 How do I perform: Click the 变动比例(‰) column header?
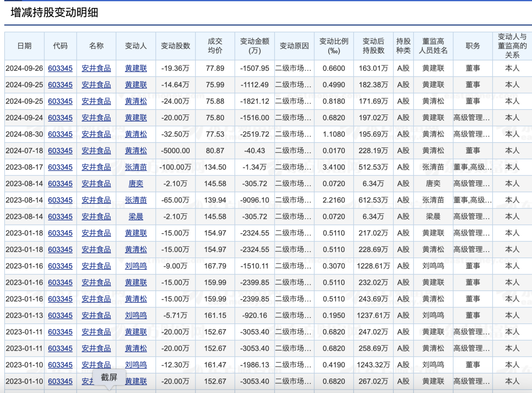pyautogui.click(x=334, y=46)
